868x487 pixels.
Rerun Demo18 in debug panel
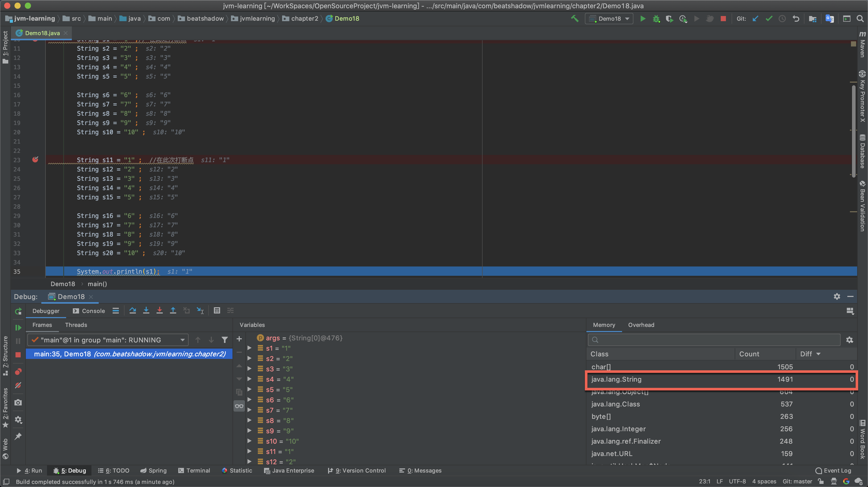pos(18,311)
